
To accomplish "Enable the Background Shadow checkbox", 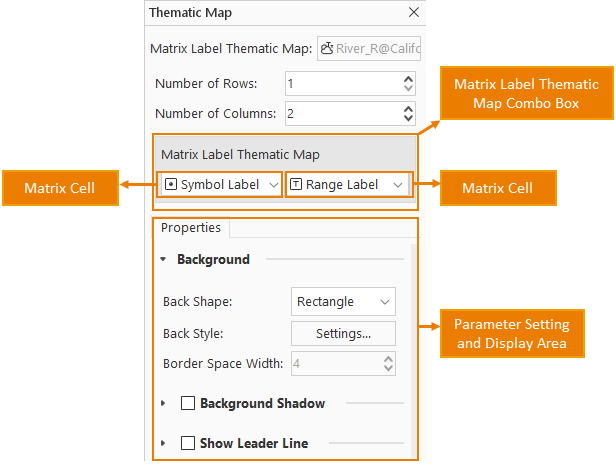I will click(187, 404).
